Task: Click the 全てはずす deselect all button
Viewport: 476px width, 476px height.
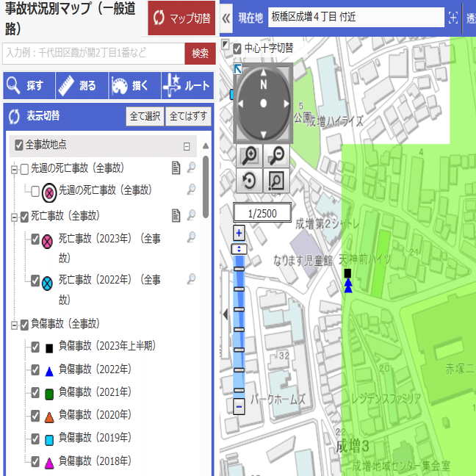Action: tap(188, 116)
